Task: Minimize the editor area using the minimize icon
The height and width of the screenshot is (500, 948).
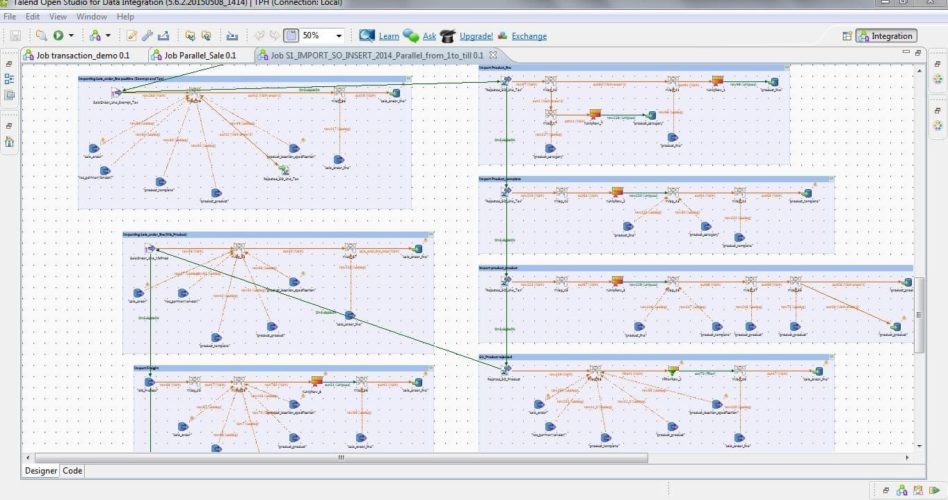Action: pos(906,51)
